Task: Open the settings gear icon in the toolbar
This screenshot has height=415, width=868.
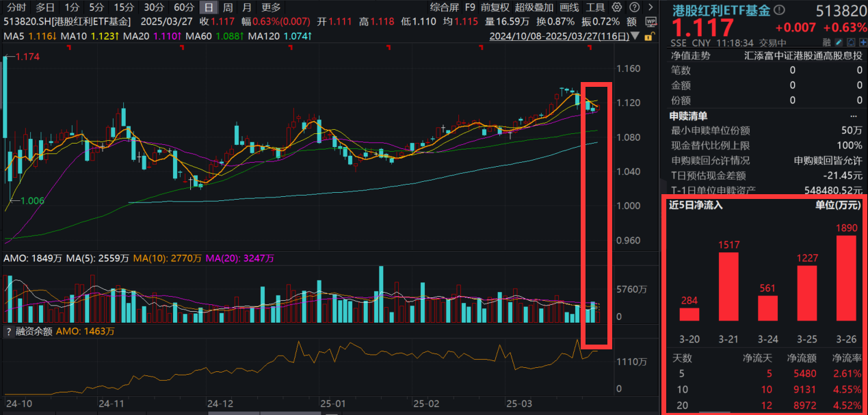Action: [617, 8]
